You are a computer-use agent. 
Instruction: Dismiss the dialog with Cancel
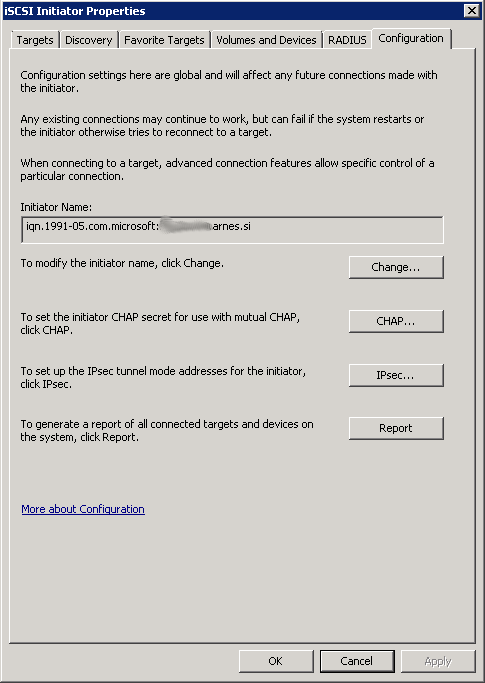coord(357,661)
